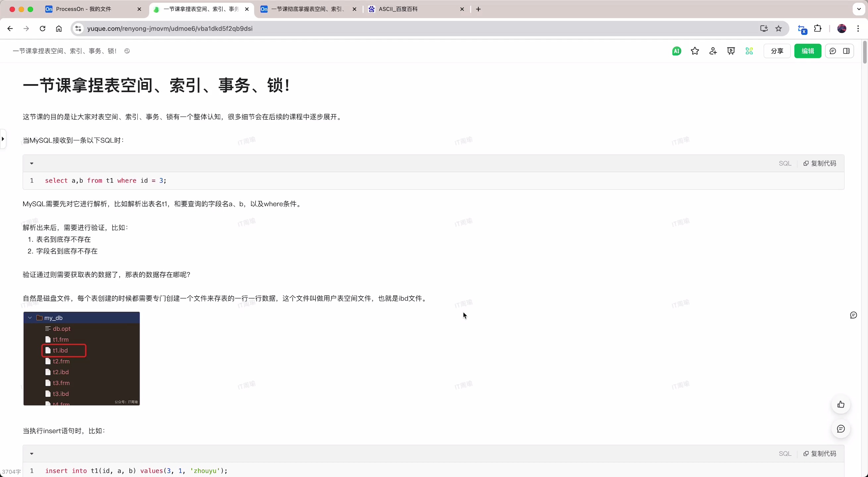The height and width of the screenshot is (477, 868).
Task: Click the 分享 share button
Action: tap(777, 51)
